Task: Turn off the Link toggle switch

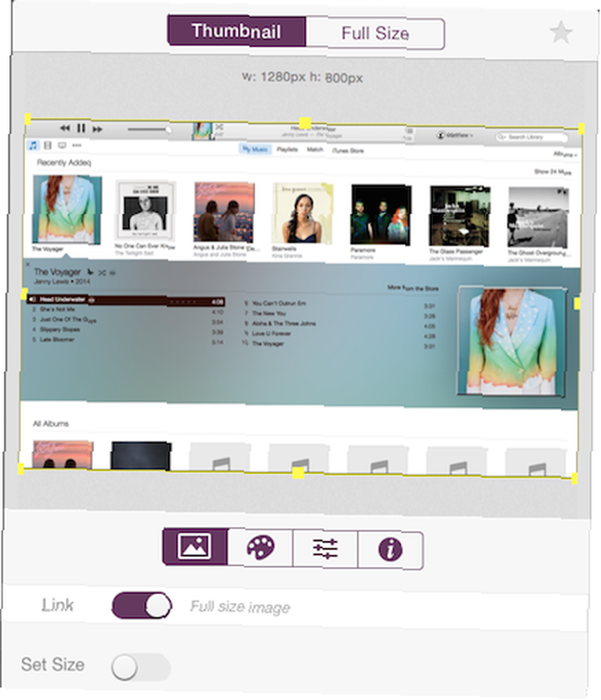Action: [x=141, y=605]
